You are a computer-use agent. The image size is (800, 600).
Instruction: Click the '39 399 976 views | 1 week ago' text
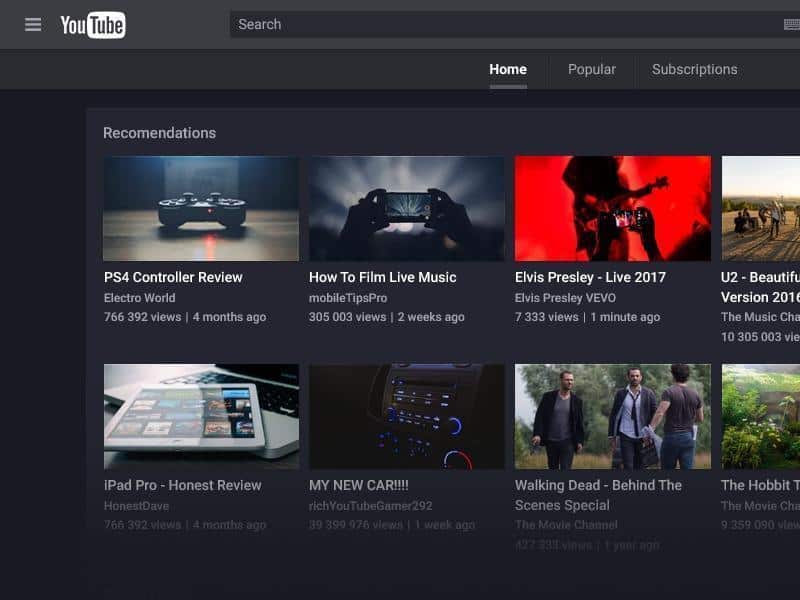tap(392, 525)
